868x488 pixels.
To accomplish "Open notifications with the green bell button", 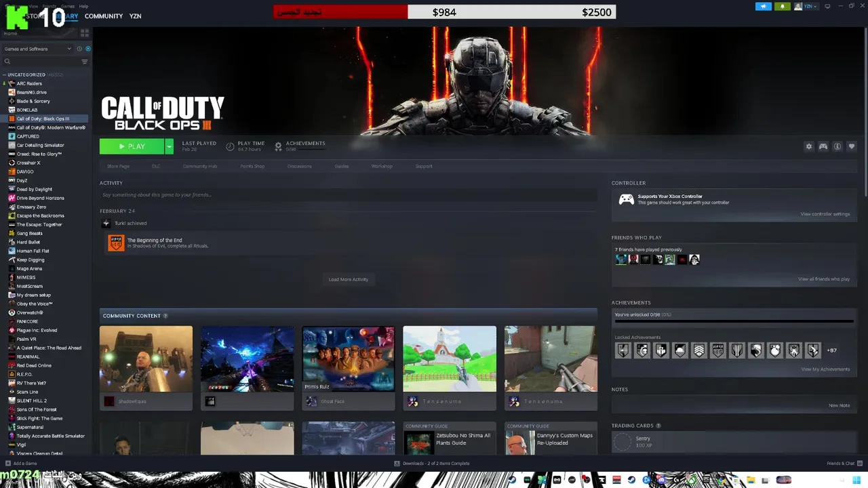I will tap(783, 7).
